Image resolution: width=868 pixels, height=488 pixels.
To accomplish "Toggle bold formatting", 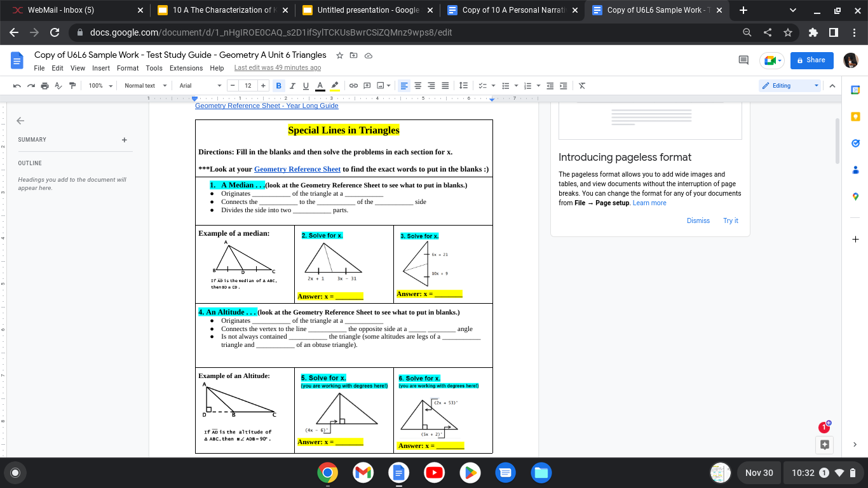I will tap(278, 86).
